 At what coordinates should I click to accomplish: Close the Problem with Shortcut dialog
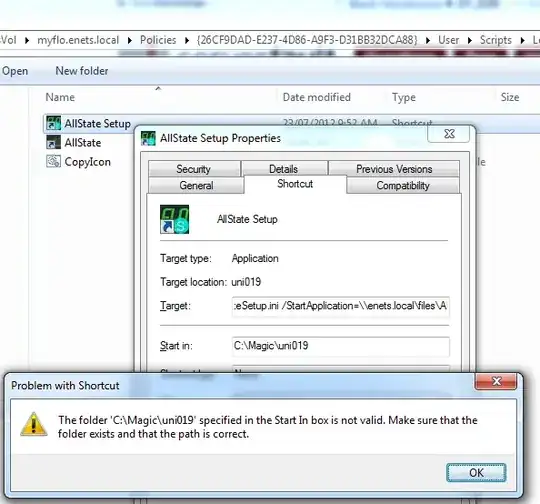(496, 381)
